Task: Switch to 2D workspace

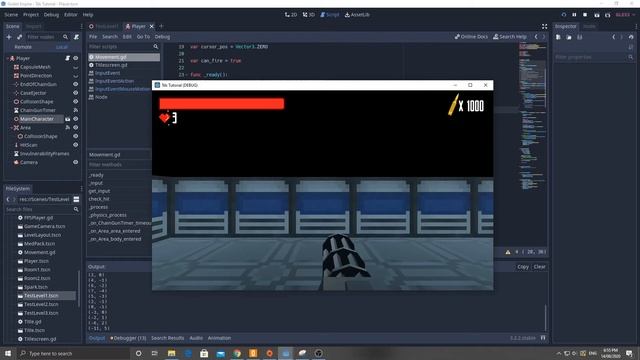Action: pos(291,15)
